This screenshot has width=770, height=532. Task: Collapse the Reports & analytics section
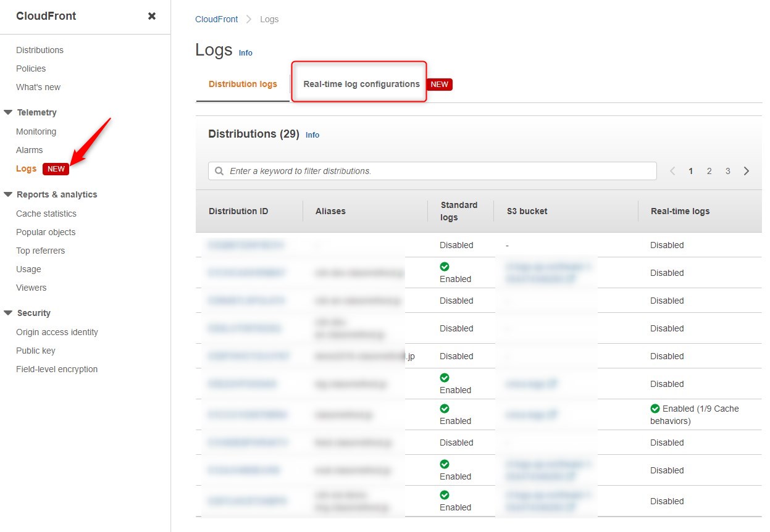[x=8, y=194]
